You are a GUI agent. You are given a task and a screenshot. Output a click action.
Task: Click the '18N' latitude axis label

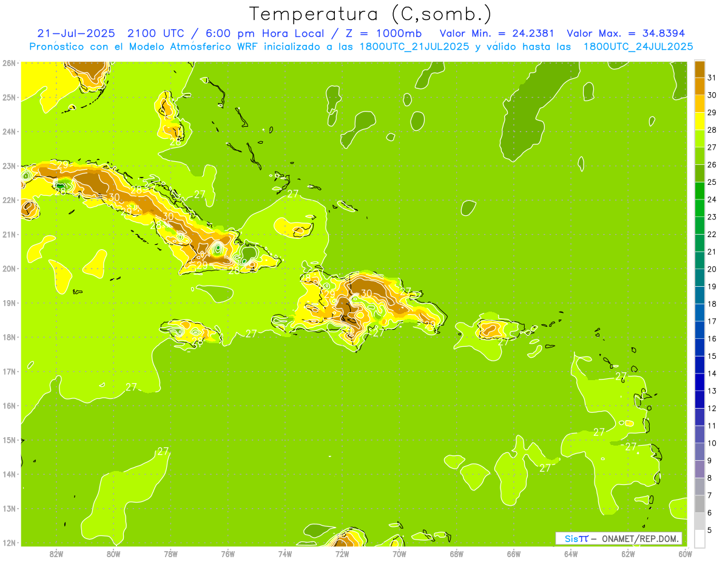[x=9, y=337]
